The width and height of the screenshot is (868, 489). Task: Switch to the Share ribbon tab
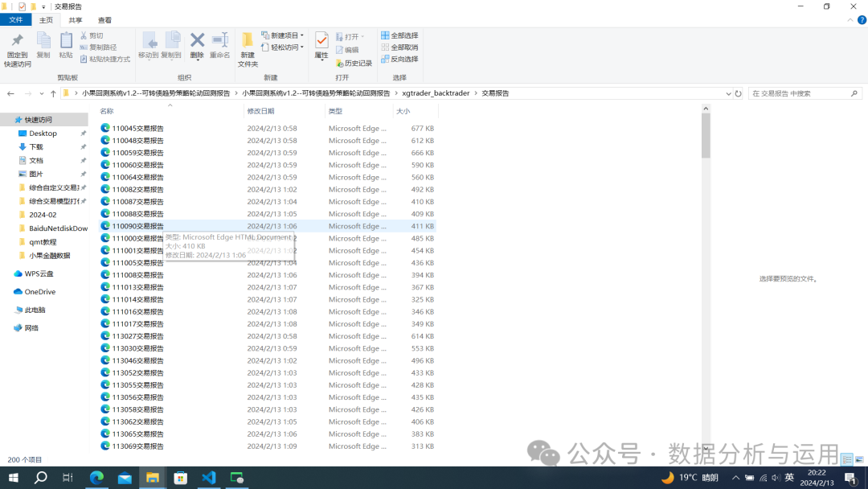click(76, 20)
